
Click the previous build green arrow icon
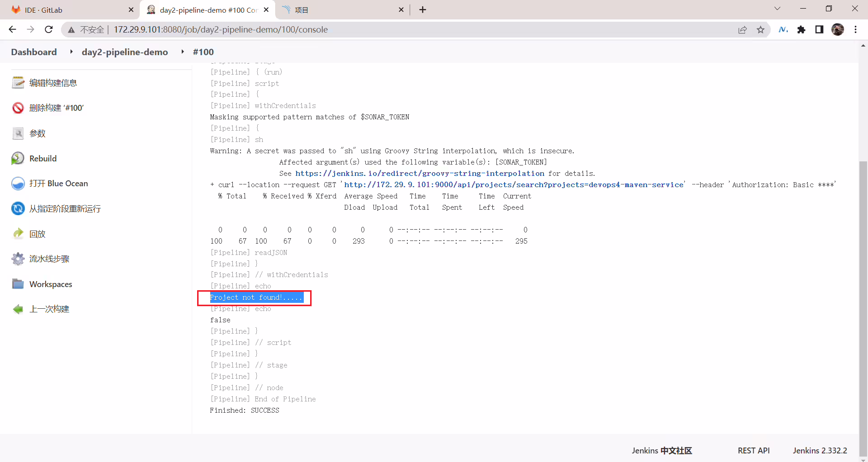click(x=18, y=309)
